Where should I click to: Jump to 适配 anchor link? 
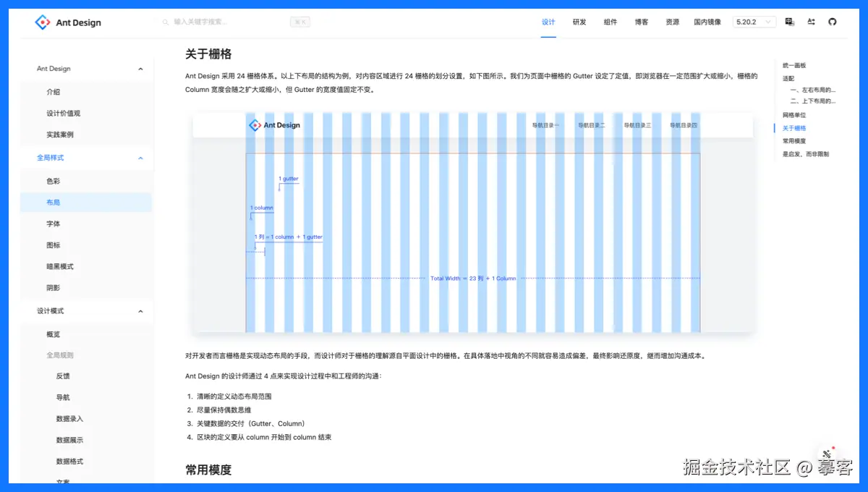tap(788, 78)
